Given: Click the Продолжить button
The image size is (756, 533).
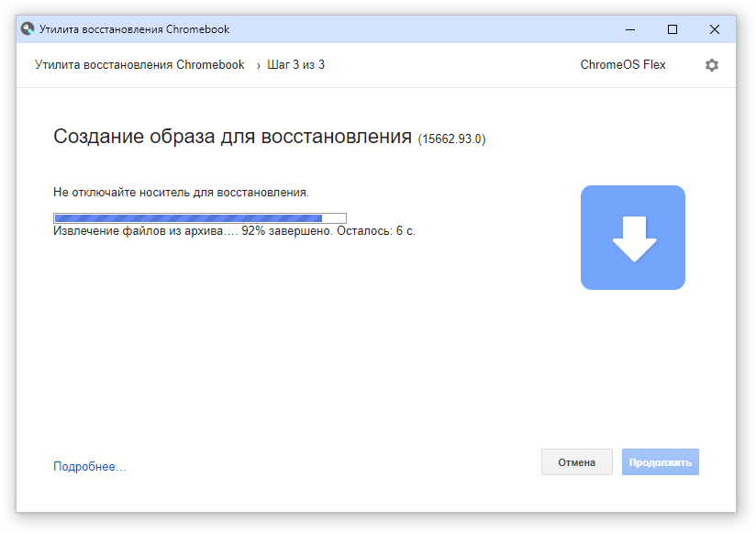Looking at the screenshot, I should (660, 462).
